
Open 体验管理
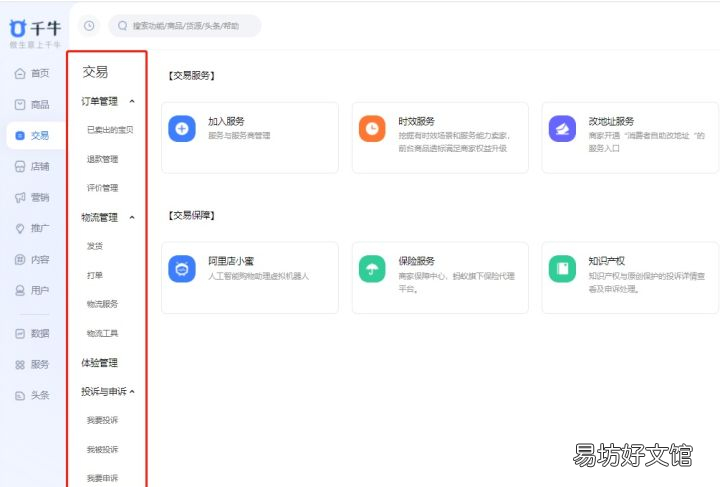coord(100,363)
